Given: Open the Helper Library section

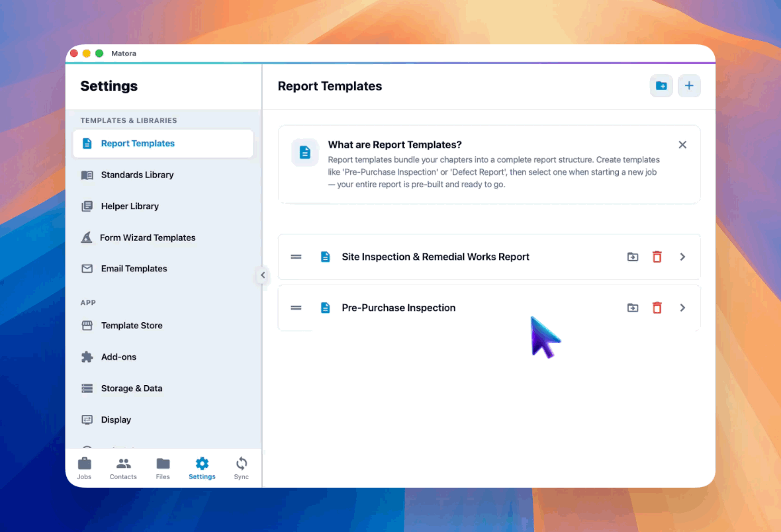Looking at the screenshot, I should (x=163, y=206).
